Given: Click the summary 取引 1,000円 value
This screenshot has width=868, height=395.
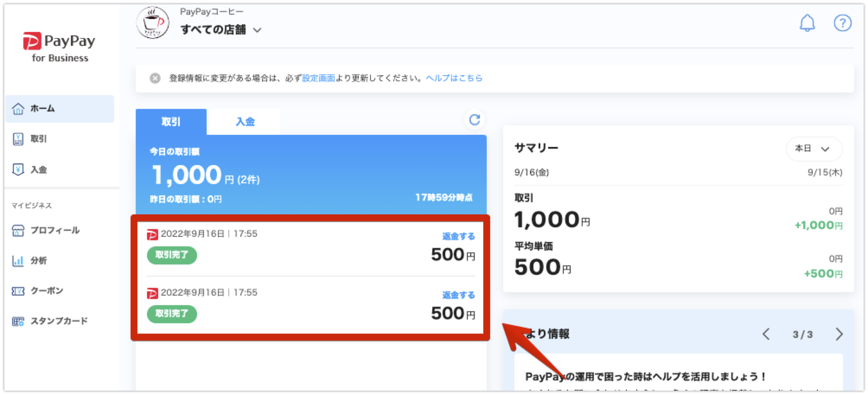Looking at the screenshot, I should 552,220.
